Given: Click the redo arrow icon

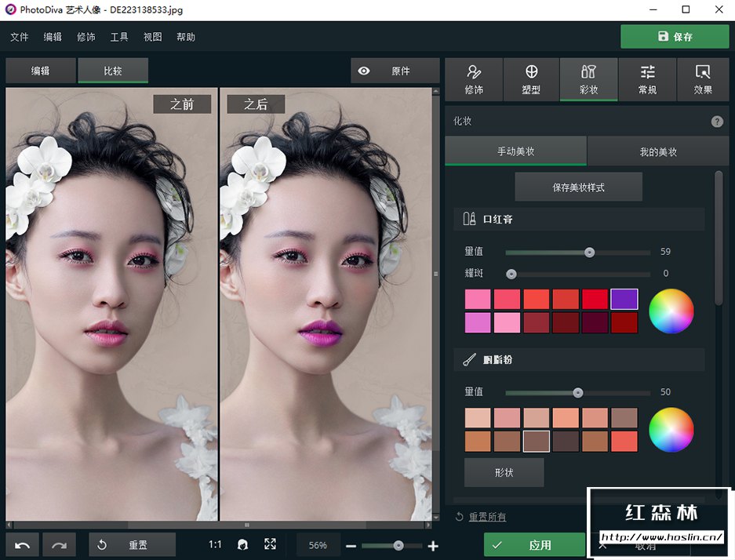Looking at the screenshot, I should pyautogui.click(x=59, y=545).
